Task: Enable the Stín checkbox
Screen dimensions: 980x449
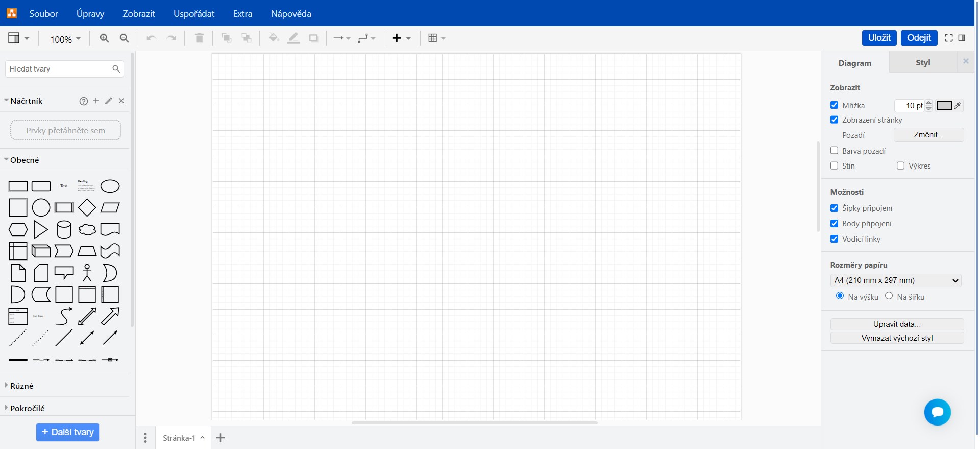Action: pos(835,166)
